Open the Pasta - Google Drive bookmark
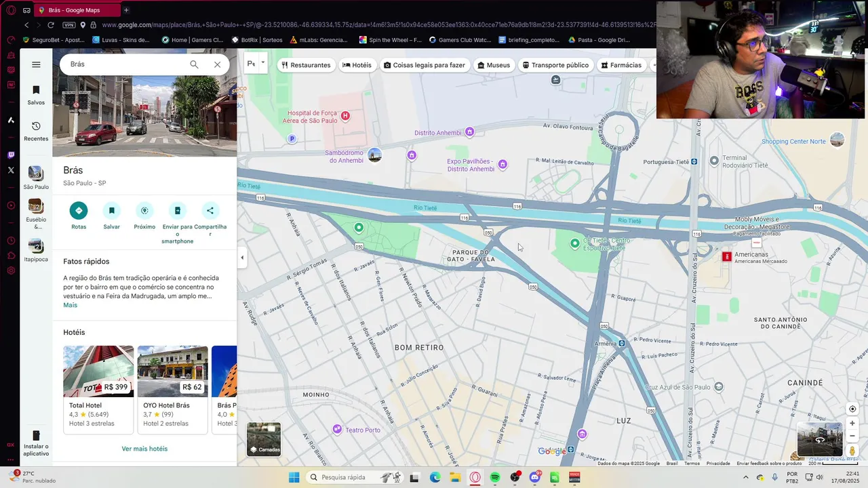This screenshot has height=488, width=868. tap(599, 40)
